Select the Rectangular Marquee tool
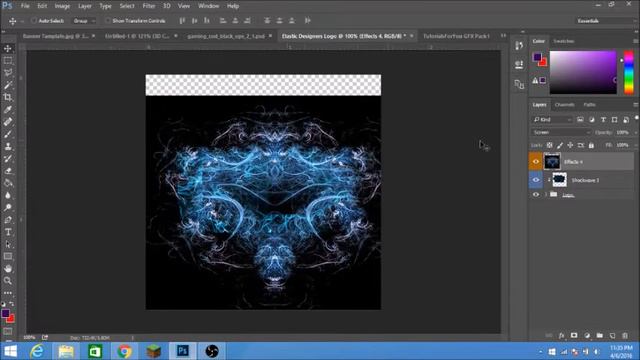Screen dimensions: 640x360 [x=8, y=61]
